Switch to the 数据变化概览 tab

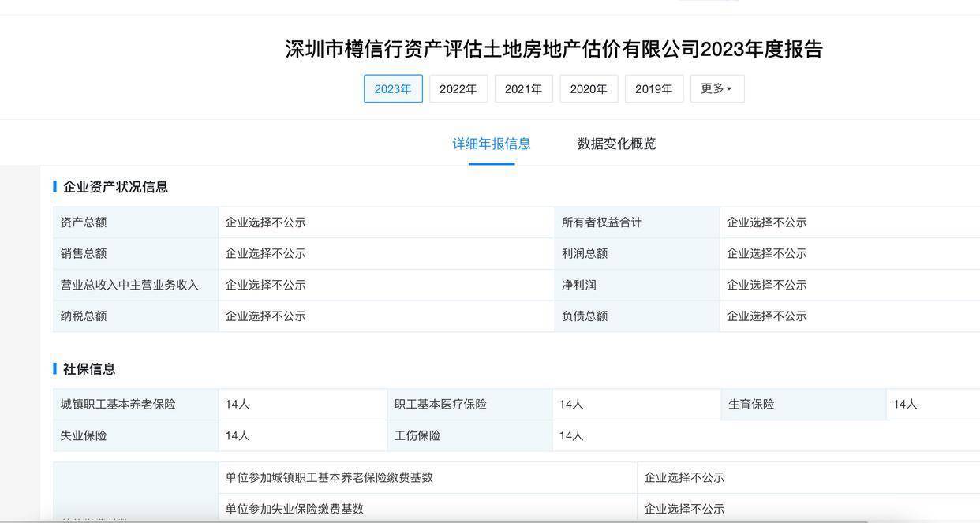616,144
